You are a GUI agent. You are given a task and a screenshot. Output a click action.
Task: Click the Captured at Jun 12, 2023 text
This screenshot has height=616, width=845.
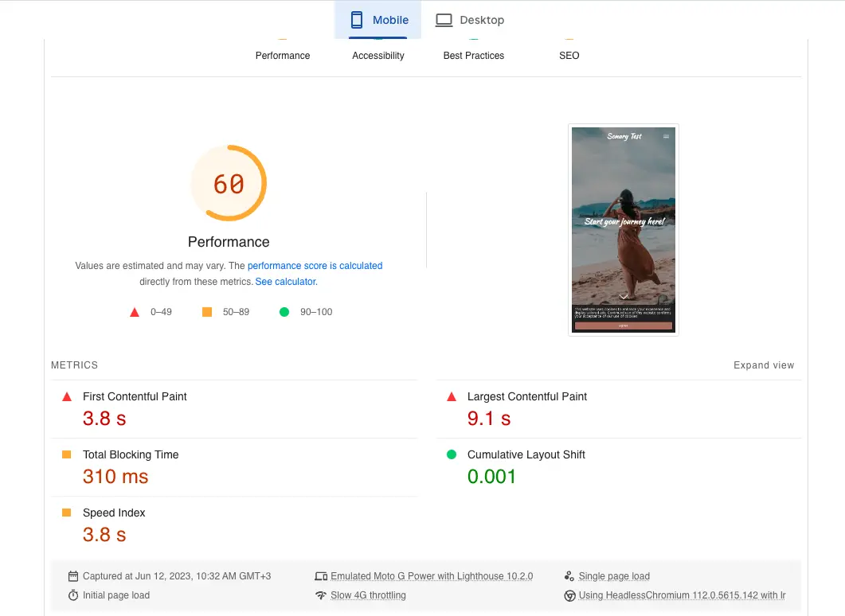click(x=177, y=576)
